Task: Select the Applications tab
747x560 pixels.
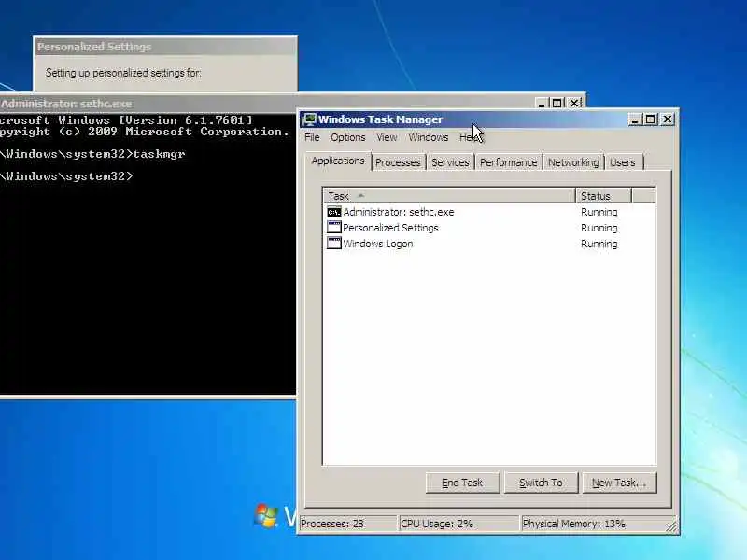Action: point(338,161)
